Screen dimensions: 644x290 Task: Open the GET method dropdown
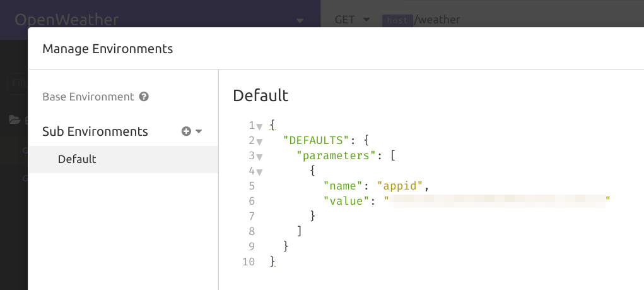tap(352, 20)
